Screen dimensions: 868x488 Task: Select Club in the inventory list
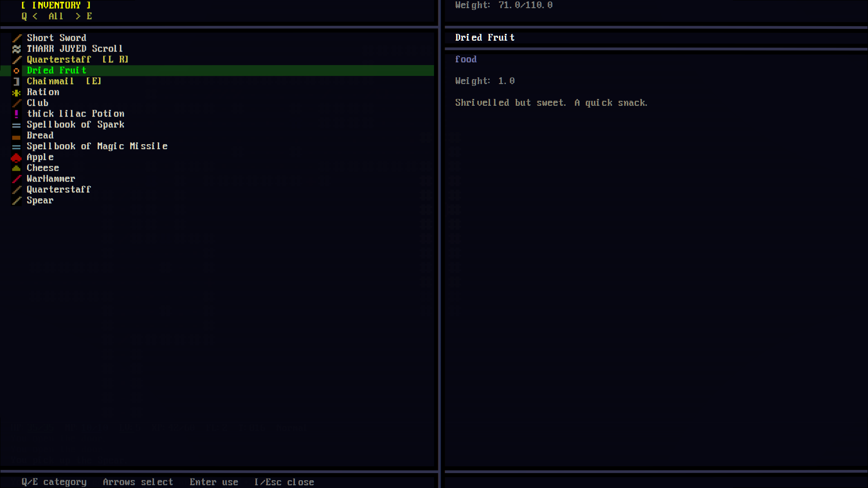[x=217, y=103]
